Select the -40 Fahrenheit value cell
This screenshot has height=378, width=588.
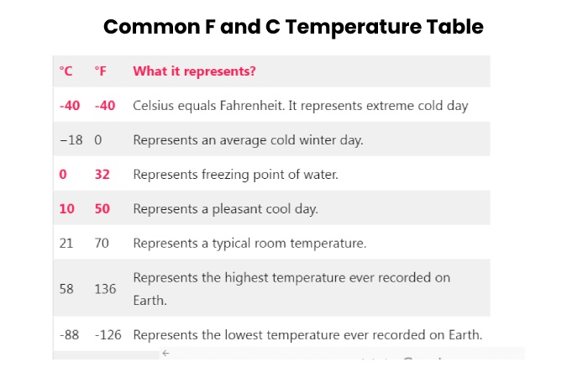105,106
